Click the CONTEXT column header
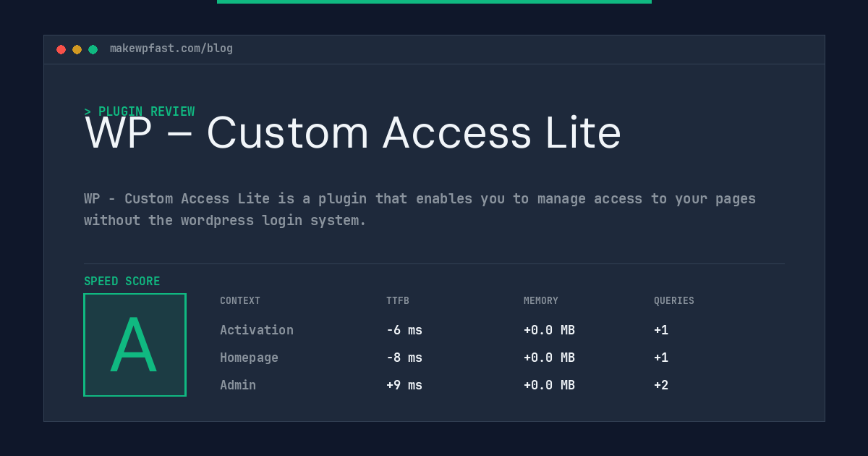 pyautogui.click(x=240, y=301)
